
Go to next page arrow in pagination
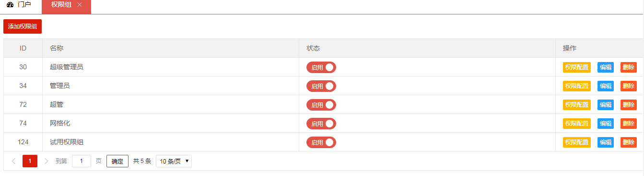47,161
